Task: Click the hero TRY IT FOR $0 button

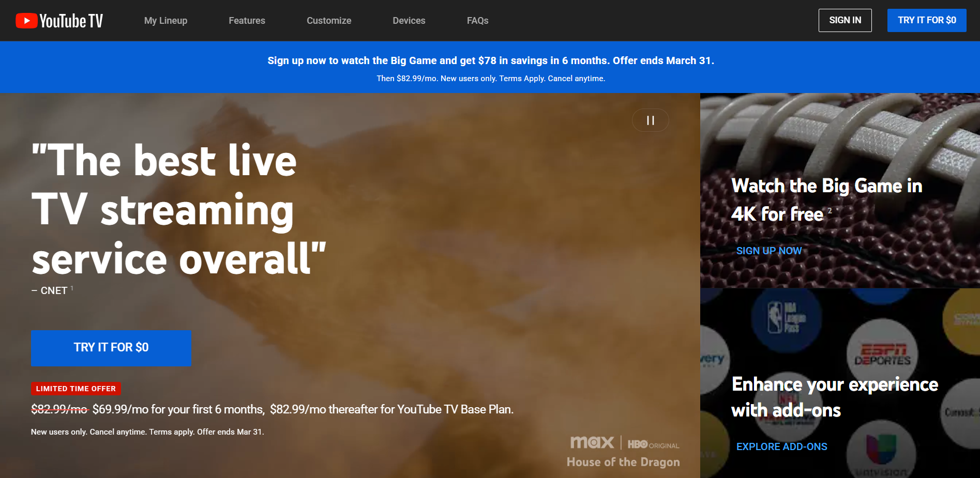Action: (x=111, y=348)
